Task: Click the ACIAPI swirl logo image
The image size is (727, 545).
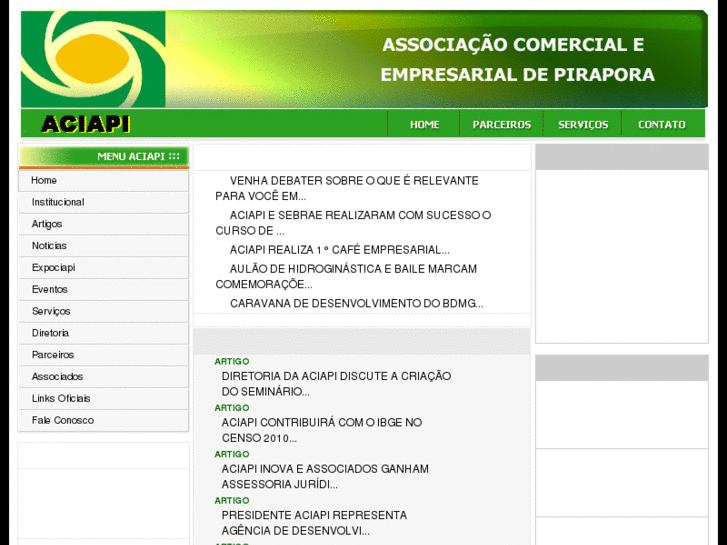Action: pos(93,59)
